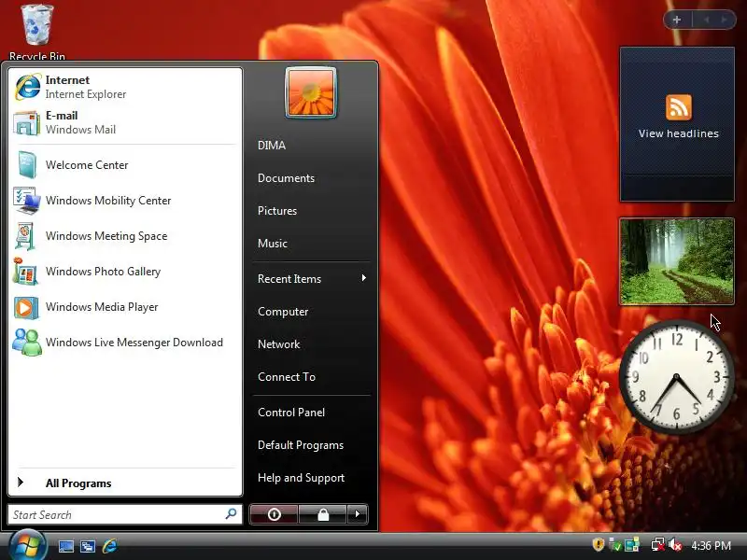This screenshot has height=560, width=747.
Task: Click the security shield tray icon
Action: click(x=598, y=544)
